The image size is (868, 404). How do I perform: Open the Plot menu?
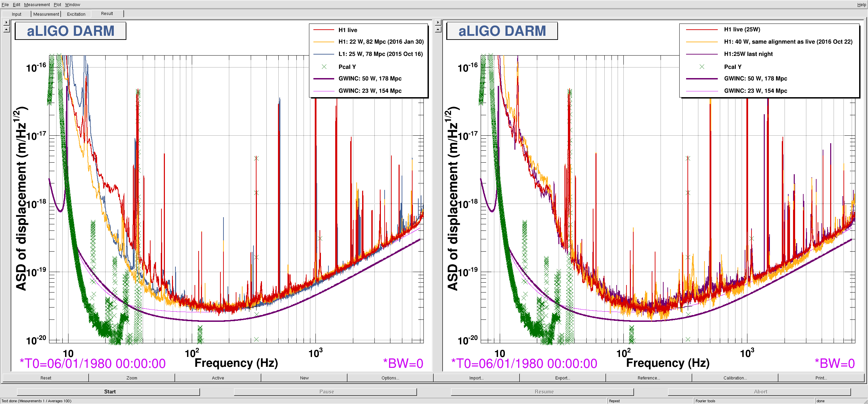[57, 4]
